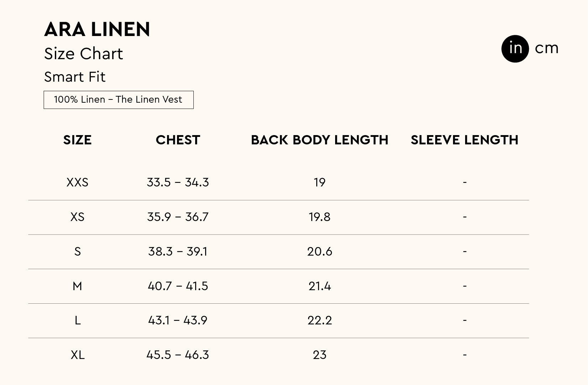The width and height of the screenshot is (588, 385).
Task: Select the inches unit toggle
Action: [515, 48]
